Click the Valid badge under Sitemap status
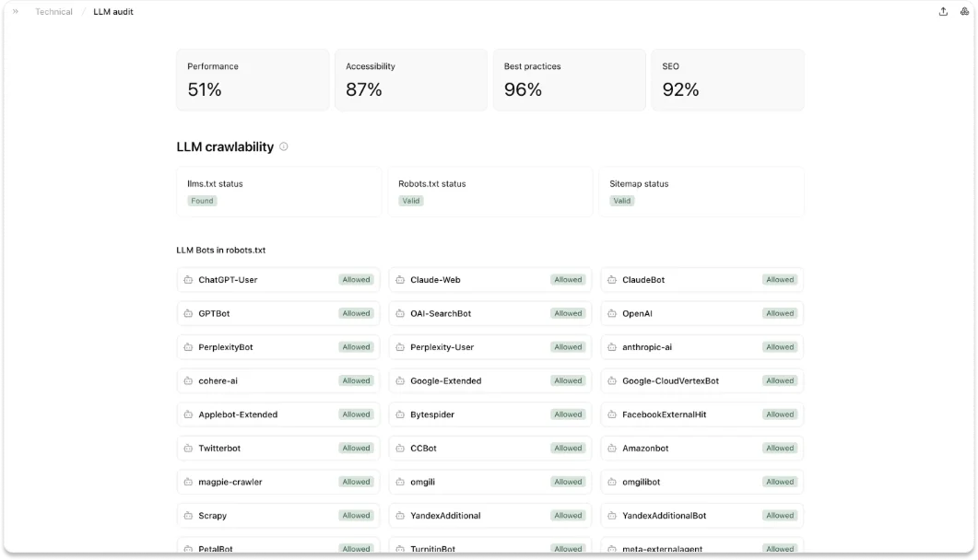Screen dimensions: 978x560 (622, 201)
